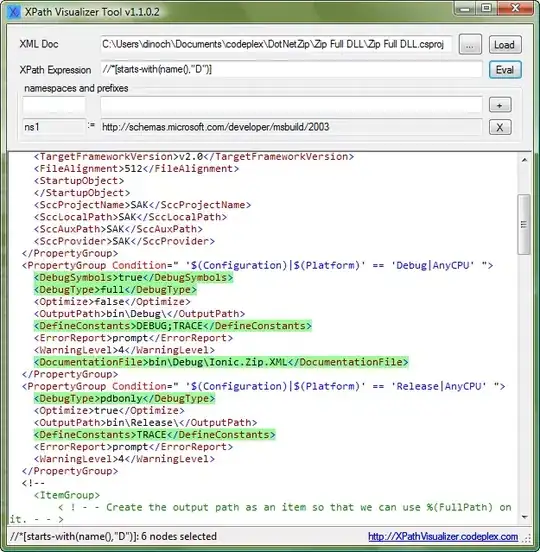This screenshot has width=540, height=552.
Task: Click the window resize grip in status bar
Action: [x=527, y=538]
